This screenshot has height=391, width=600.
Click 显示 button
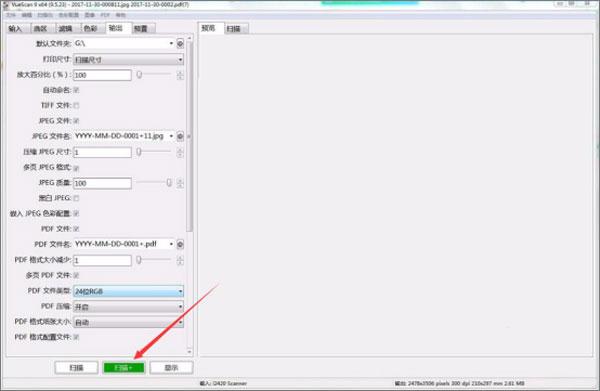pos(171,368)
